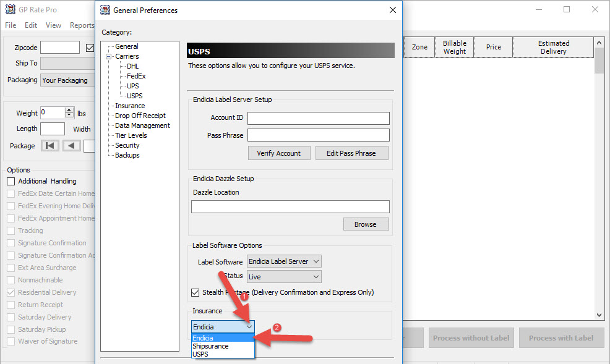Select USPS from insurance list
The height and width of the screenshot is (364, 610).
(x=223, y=354)
